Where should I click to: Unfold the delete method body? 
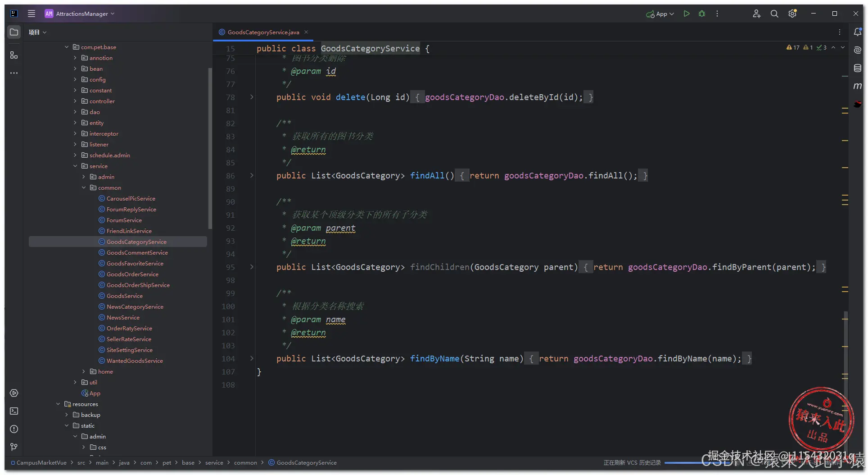coord(252,97)
